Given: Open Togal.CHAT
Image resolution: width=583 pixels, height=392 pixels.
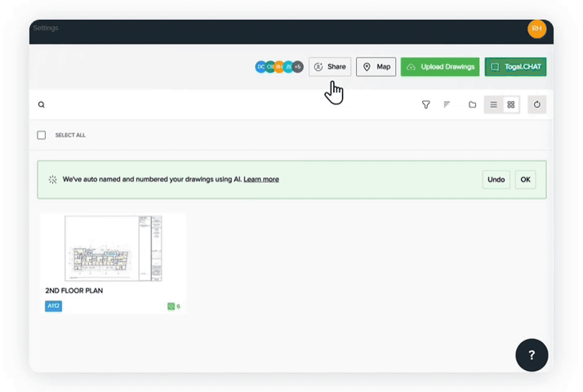Looking at the screenshot, I should [x=515, y=67].
